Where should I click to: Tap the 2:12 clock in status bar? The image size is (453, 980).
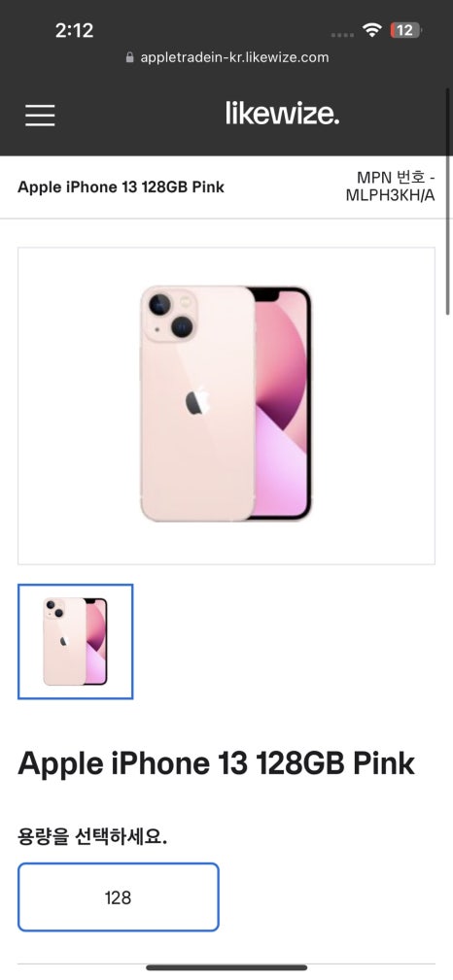[74, 30]
